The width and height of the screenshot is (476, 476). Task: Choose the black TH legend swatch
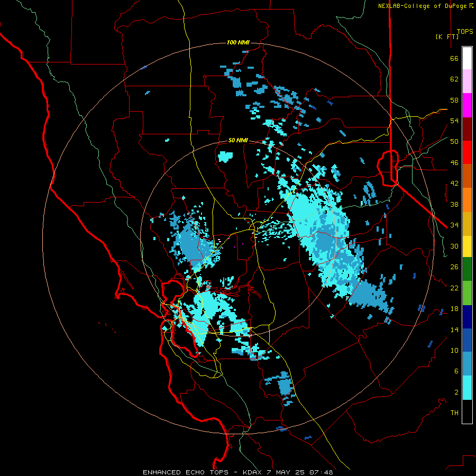(x=467, y=411)
